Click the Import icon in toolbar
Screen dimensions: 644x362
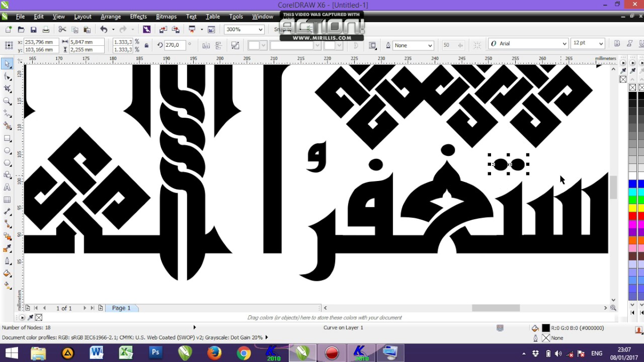(163, 30)
